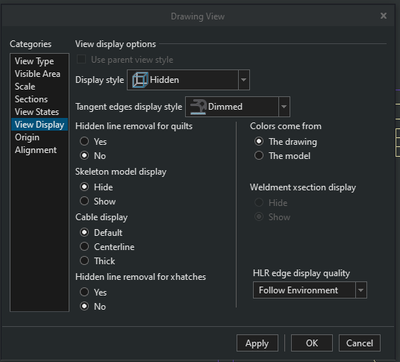Select Show for weldment xsection display
This screenshot has width=400, height=362.
(259, 217)
